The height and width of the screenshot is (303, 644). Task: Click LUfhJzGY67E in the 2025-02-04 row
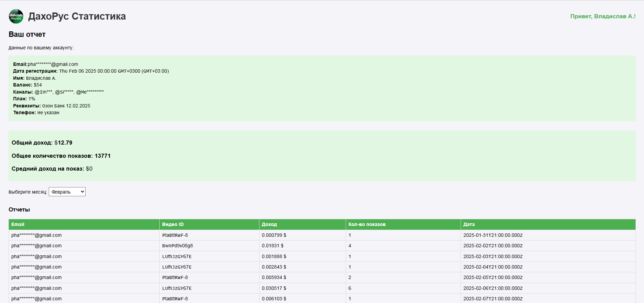coord(177,267)
